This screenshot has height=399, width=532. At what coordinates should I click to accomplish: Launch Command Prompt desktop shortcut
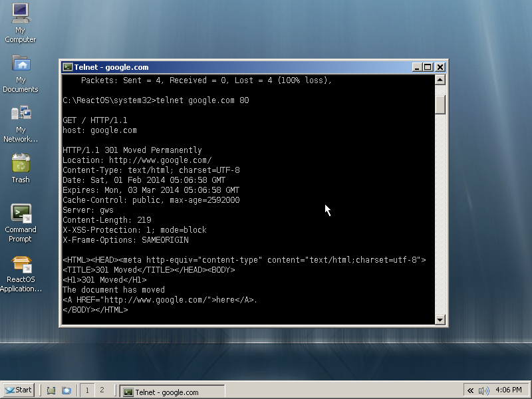[21, 213]
